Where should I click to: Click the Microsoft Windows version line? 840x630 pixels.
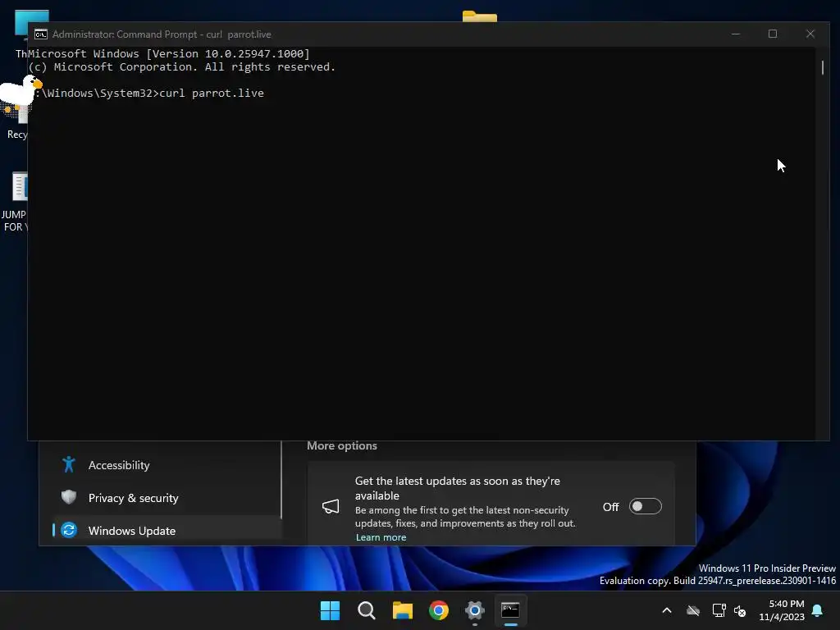169,53
